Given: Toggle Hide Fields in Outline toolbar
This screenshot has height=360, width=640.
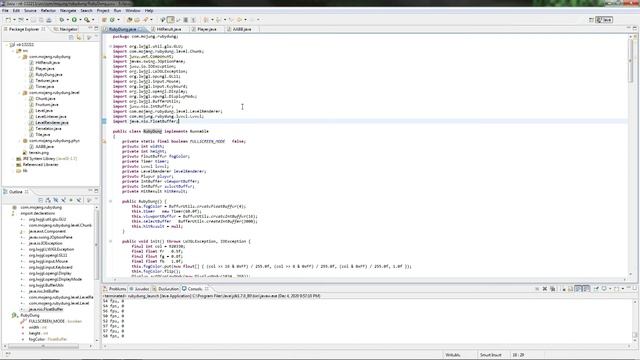Looking at the screenshot, I should tap(56, 200).
